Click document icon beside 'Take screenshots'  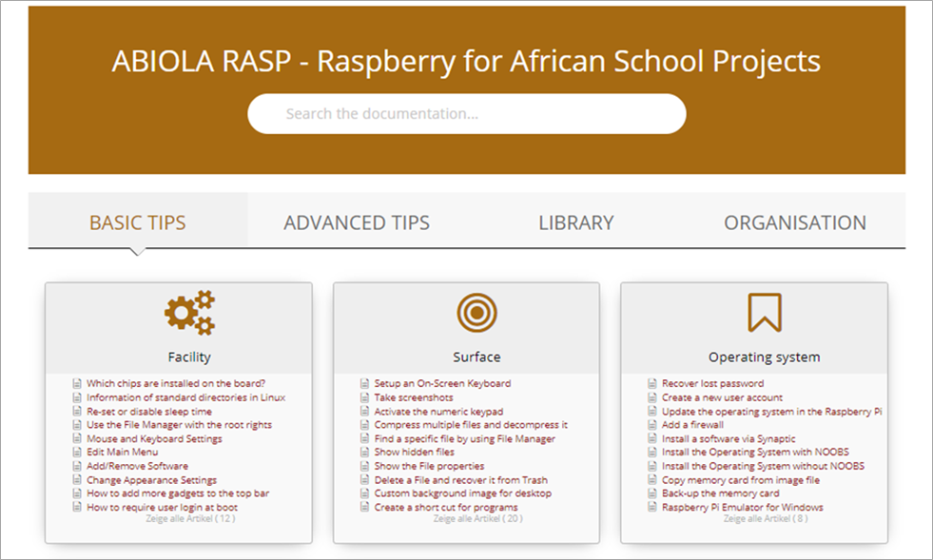(x=364, y=397)
